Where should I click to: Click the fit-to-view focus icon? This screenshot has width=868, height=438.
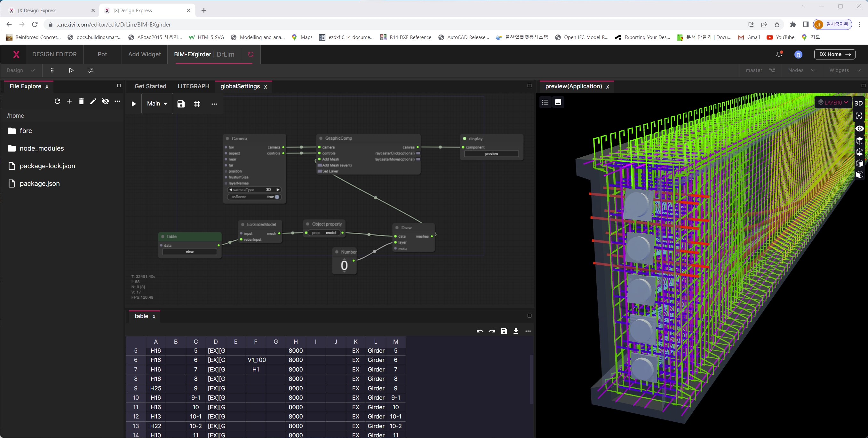[x=859, y=116]
